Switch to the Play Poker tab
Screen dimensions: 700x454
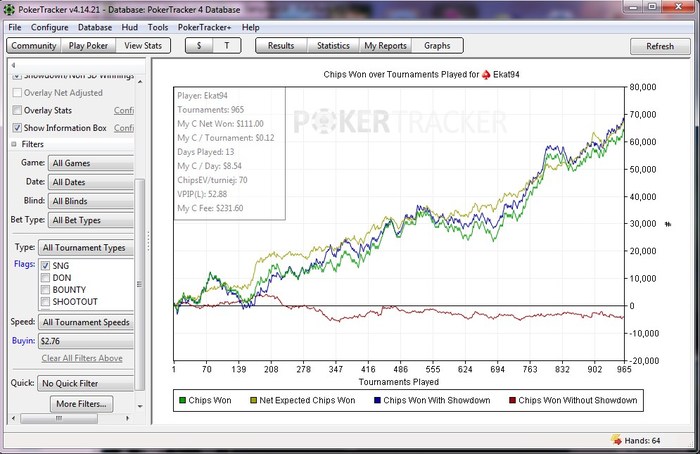(x=88, y=46)
